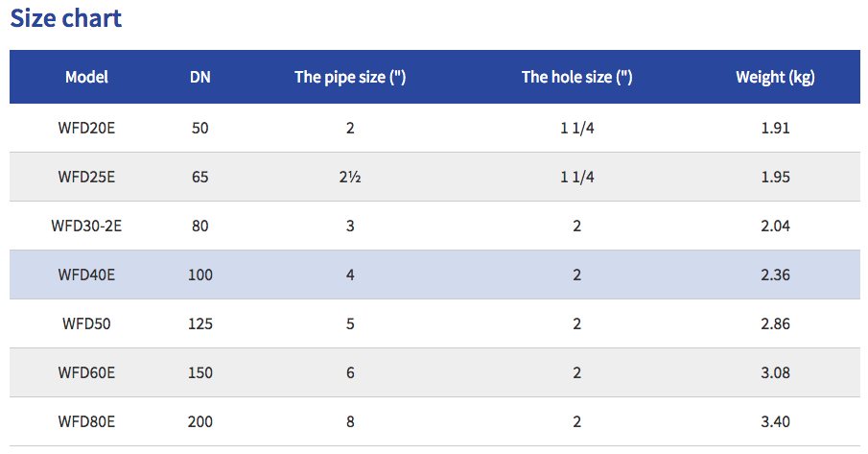Click the 1.91 weight value
Viewport: 868px width, 454px height.
775,128
